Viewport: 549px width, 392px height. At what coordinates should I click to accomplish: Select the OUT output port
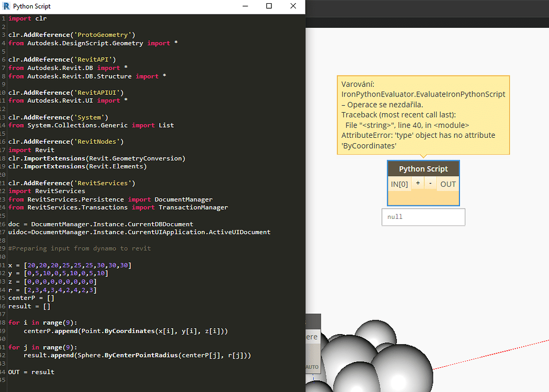448,183
